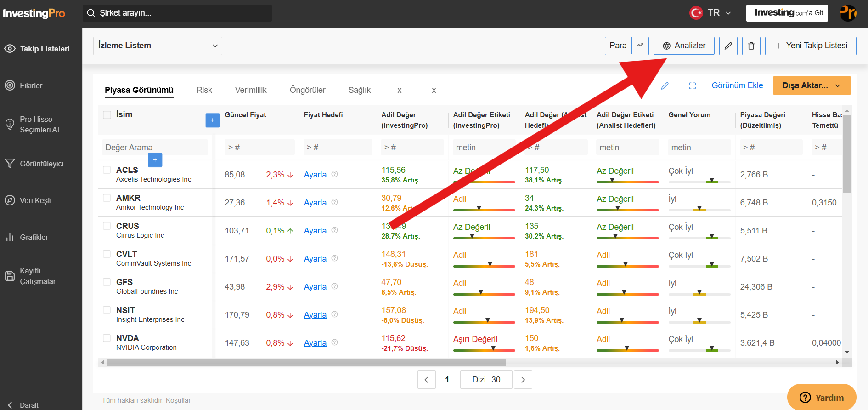This screenshot has height=410, width=868.
Task: Check the CRUS row checkbox
Action: point(107,226)
